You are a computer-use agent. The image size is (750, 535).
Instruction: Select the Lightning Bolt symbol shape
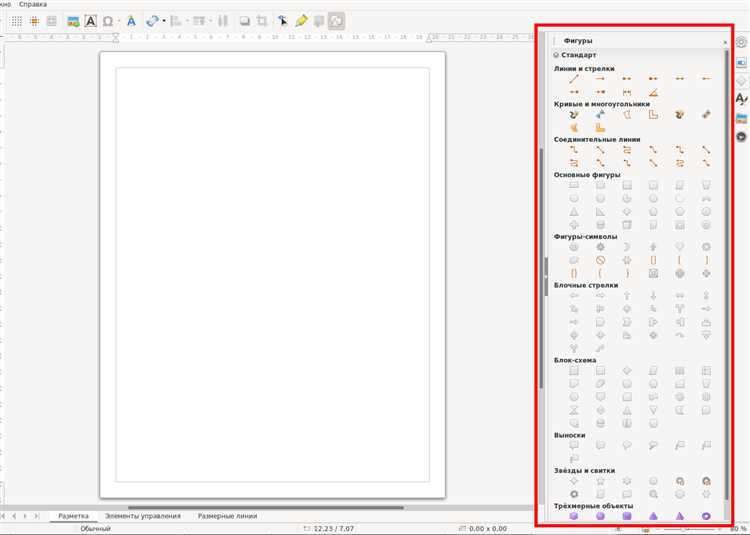[653, 247]
